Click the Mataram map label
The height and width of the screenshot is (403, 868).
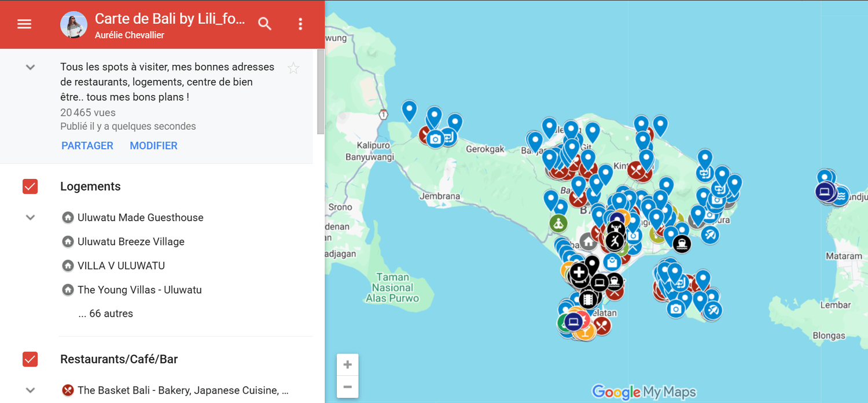(x=844, y=255)
